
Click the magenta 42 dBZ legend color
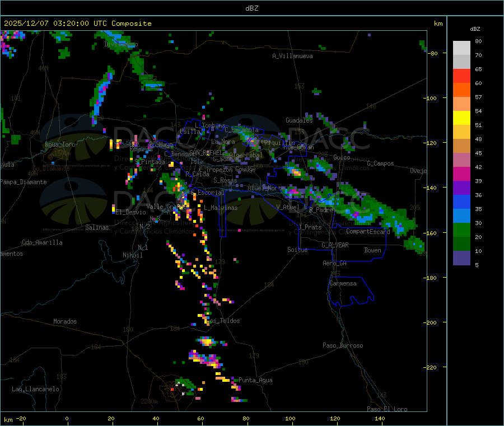[x=461, y=174]
